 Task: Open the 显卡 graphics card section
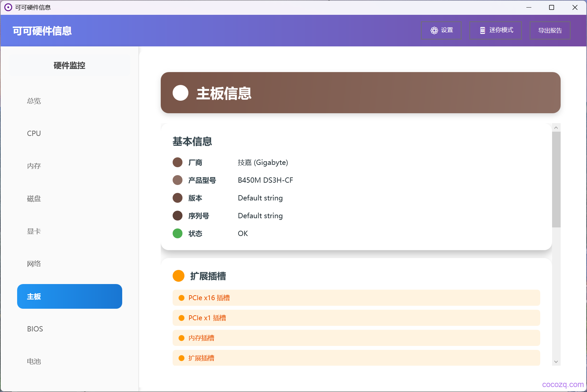coord(70,231)
